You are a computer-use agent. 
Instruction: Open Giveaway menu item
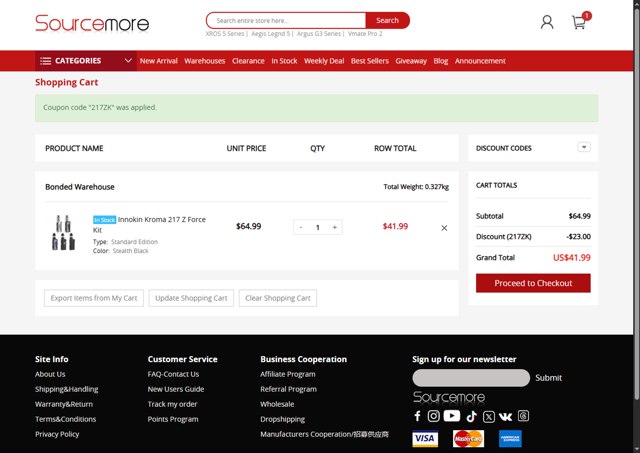411,61
